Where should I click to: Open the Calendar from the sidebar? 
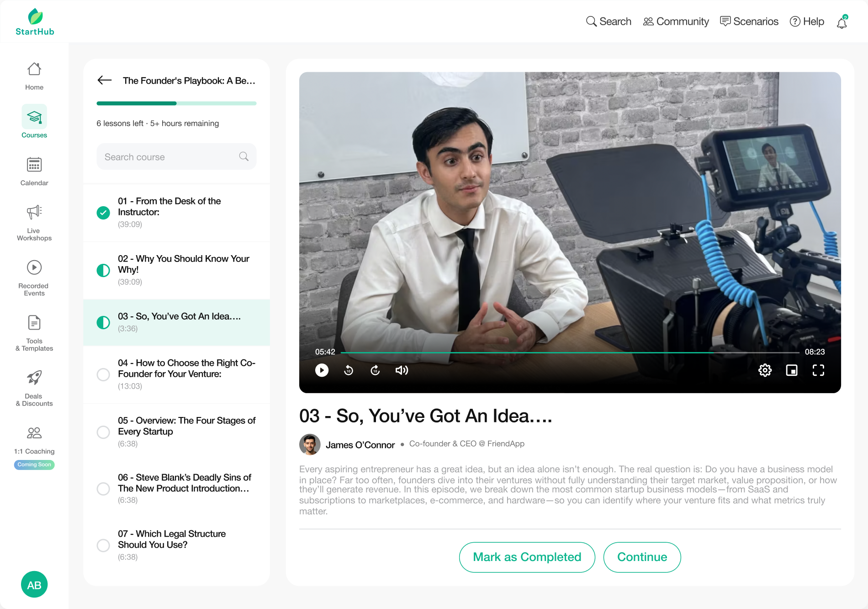pos(34,169)
